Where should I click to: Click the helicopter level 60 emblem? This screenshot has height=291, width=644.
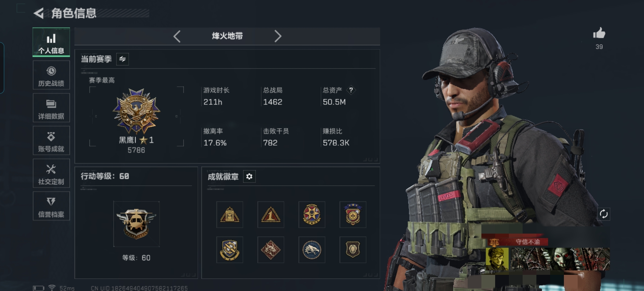click(x=136, y=224)
